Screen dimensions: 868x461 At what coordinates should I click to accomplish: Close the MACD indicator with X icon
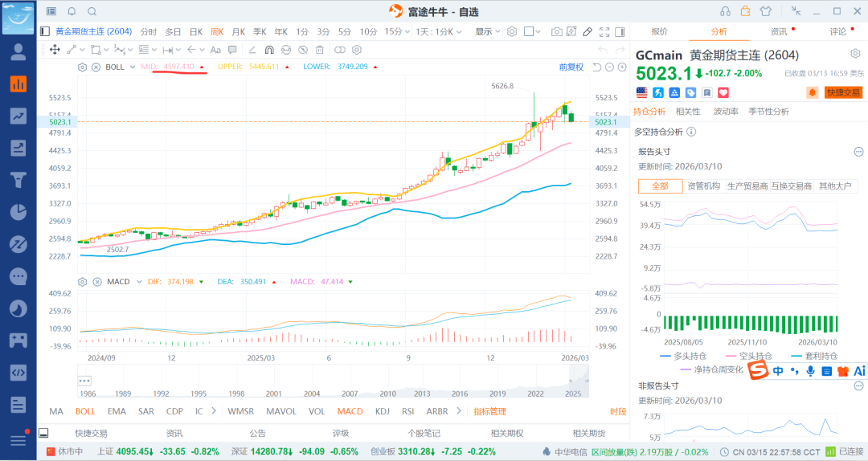pos(96,282)
